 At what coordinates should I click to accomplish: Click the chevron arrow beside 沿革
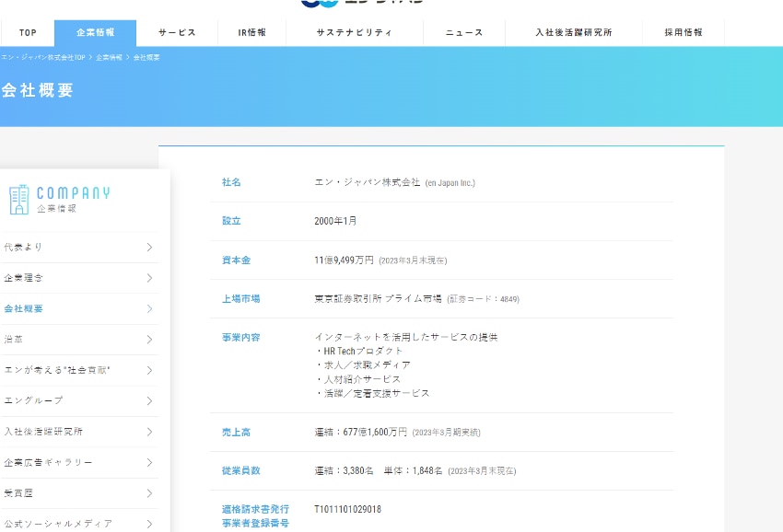click(149, 340)
